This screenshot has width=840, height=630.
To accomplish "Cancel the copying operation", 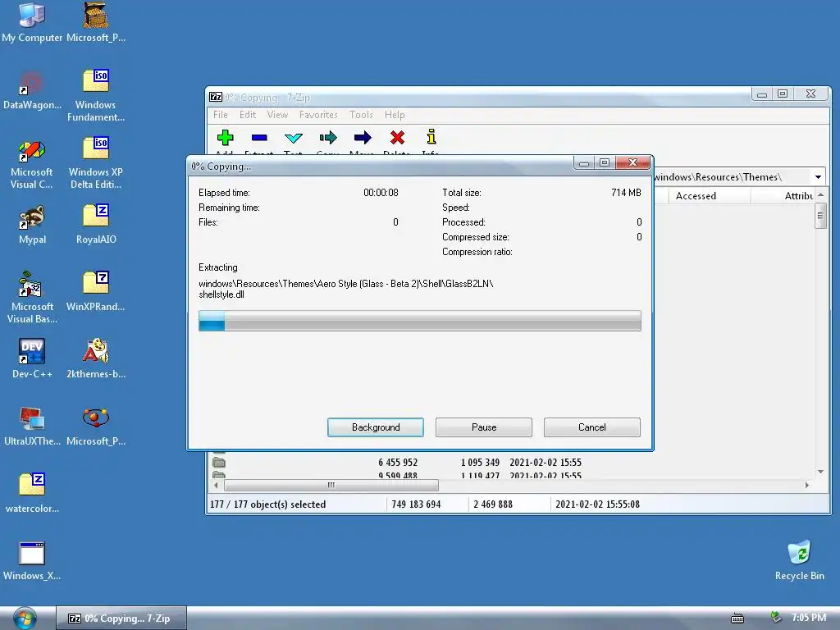I will (x=592, y=427).
